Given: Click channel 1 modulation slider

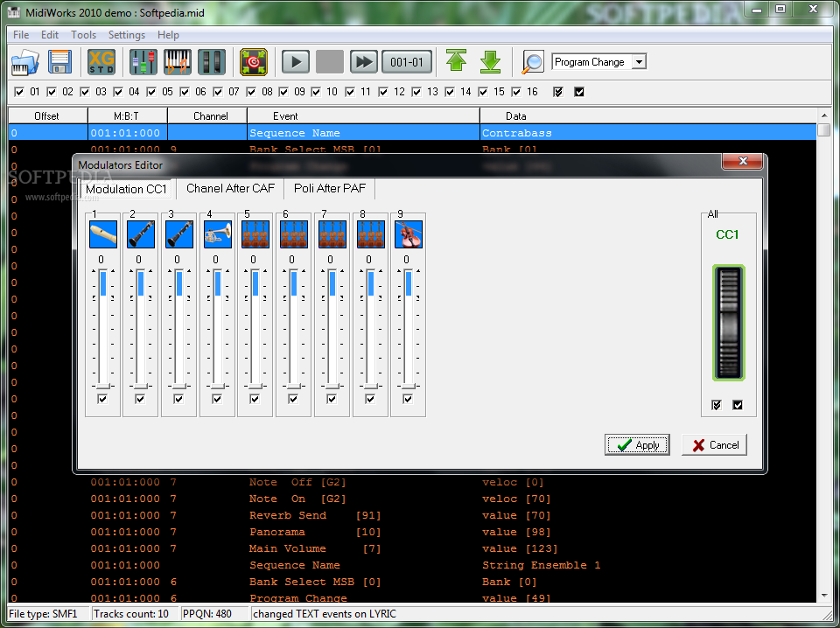Looking at the screenshot, I should pos(103,328).
